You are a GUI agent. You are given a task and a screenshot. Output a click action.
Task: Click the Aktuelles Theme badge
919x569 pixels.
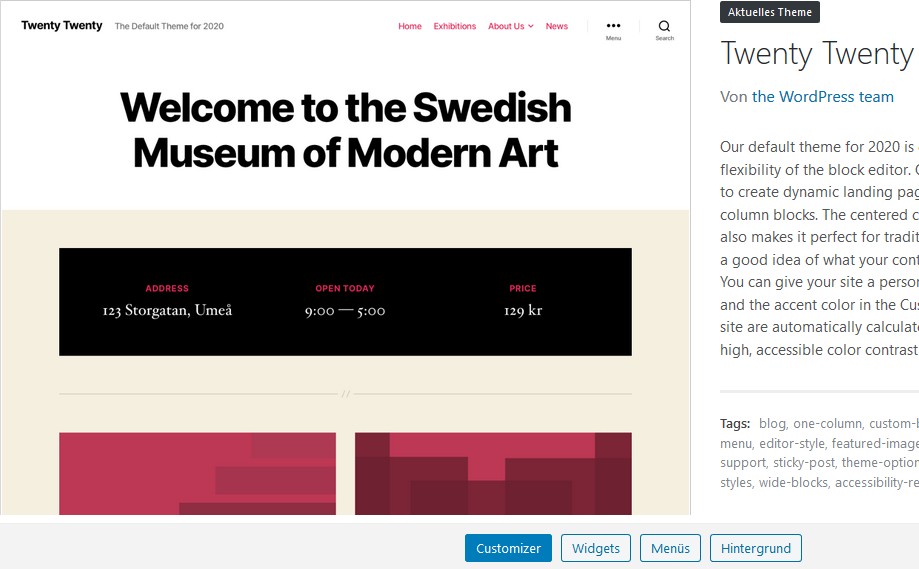click(770, 12)
